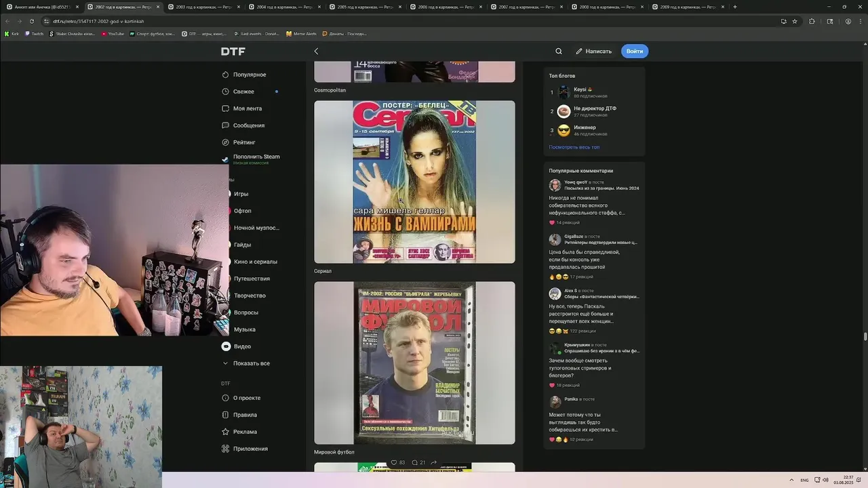Viewport: 868px width, 488px height.
Task: Click the search magnifier icon in DTF header
Action: point(559,51)
